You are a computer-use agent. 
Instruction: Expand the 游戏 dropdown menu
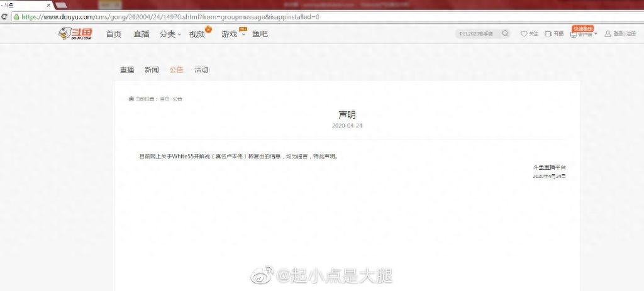point(243,35)
